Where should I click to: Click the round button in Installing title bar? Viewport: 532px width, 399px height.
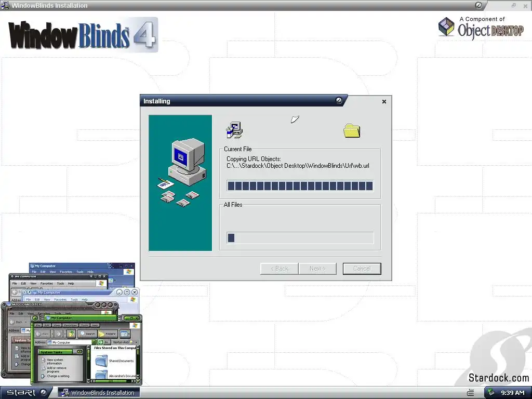tap(339, 100)
